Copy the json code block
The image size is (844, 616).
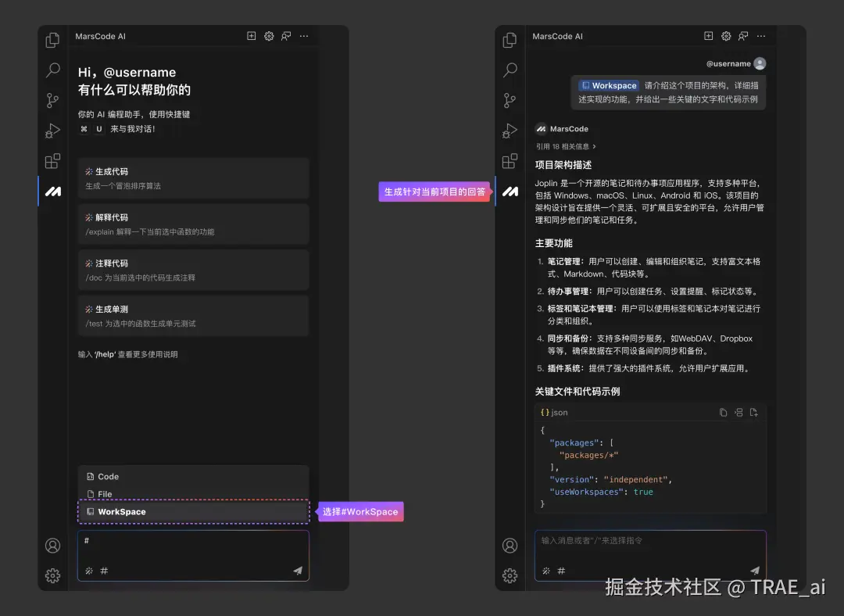click(x=723, y=412)
